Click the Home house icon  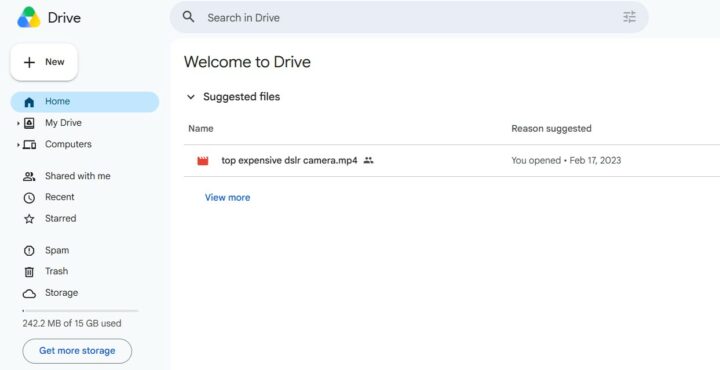point(29,102)
